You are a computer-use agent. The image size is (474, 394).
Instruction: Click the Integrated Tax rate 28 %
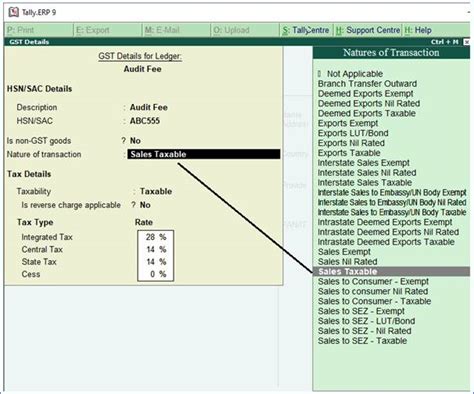(156, 237)
